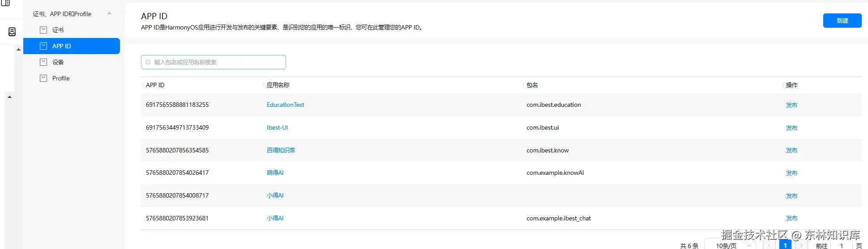Go to the next page arrow
The image size is (868, 249).
pyautogui.click(x=801, y=245)
